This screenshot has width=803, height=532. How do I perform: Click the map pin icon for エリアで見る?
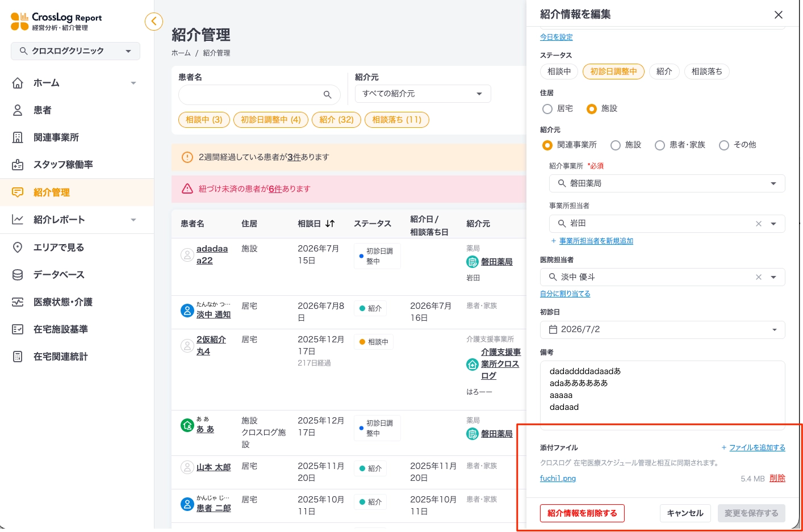click(18, 248)
